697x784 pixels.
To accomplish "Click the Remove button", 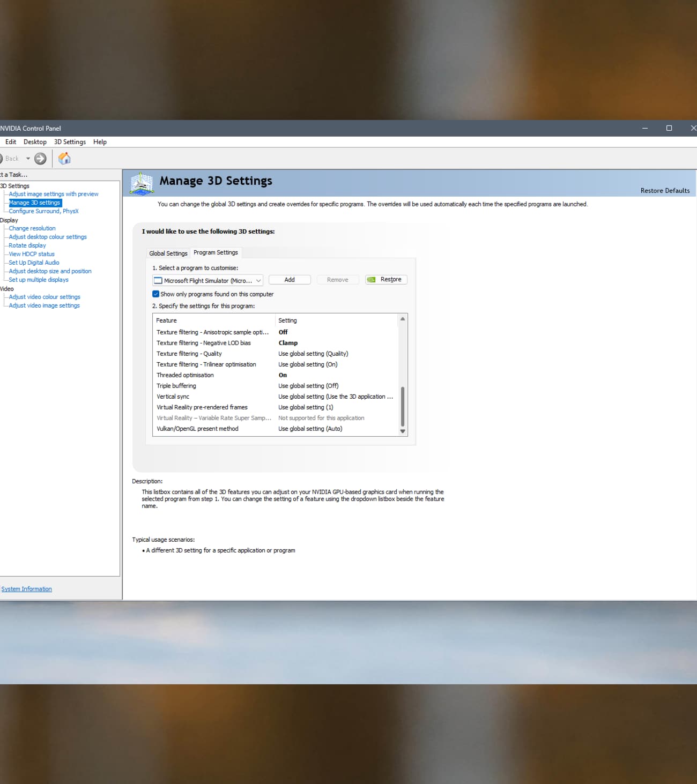I will coord(338,280).
